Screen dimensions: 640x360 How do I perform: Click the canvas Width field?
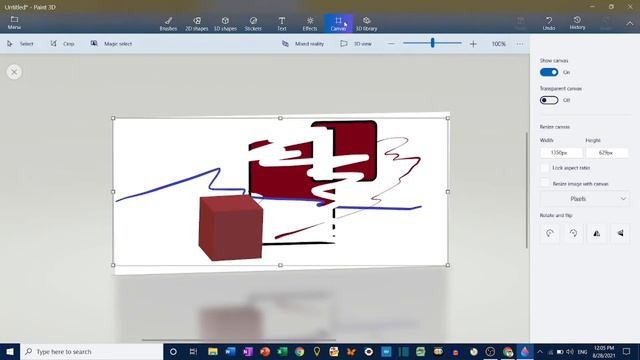561,153
